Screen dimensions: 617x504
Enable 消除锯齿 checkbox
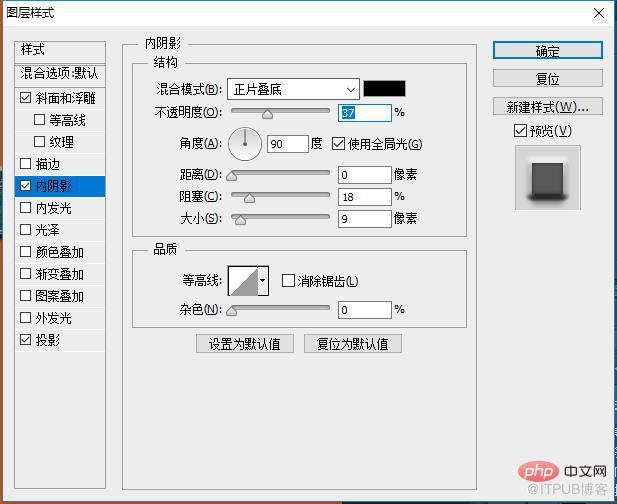point(288,281)
